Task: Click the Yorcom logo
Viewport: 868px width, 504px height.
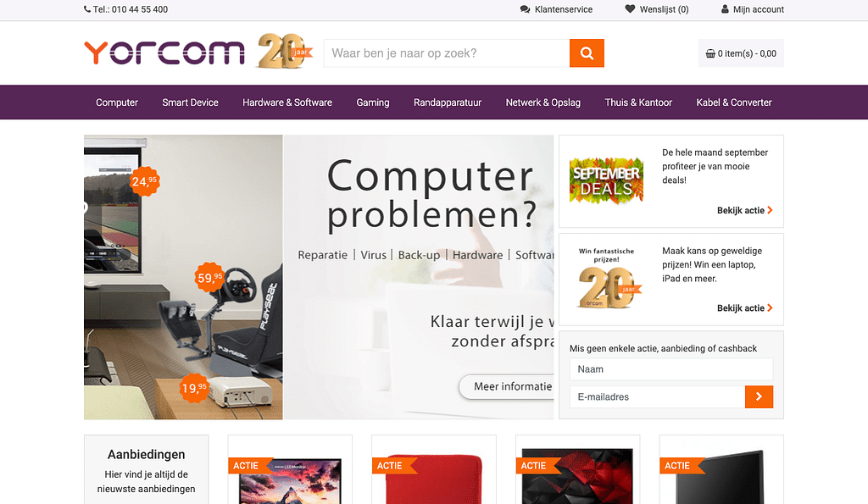Action: coord(164,53)
